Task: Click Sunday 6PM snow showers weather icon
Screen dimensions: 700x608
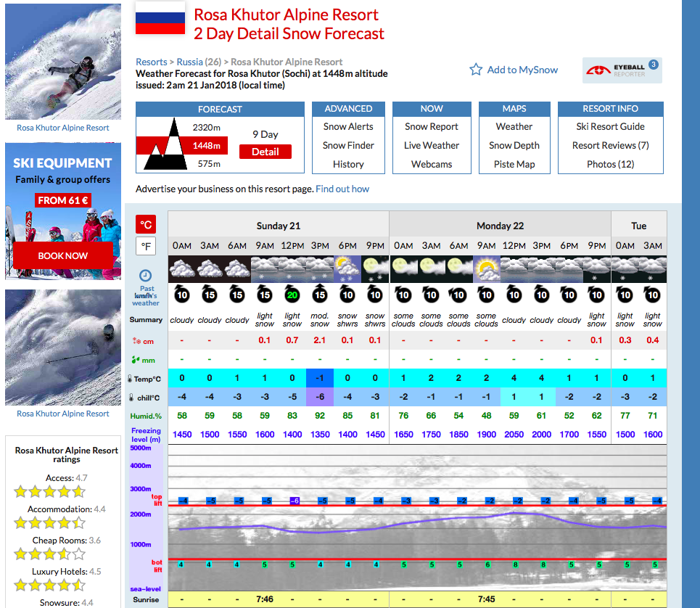Action: pos(347,269)
